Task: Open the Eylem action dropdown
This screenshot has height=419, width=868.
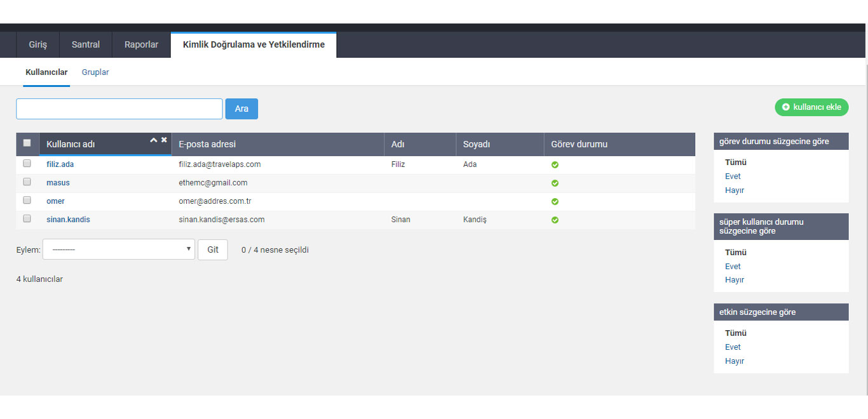Action: point(119,249)
